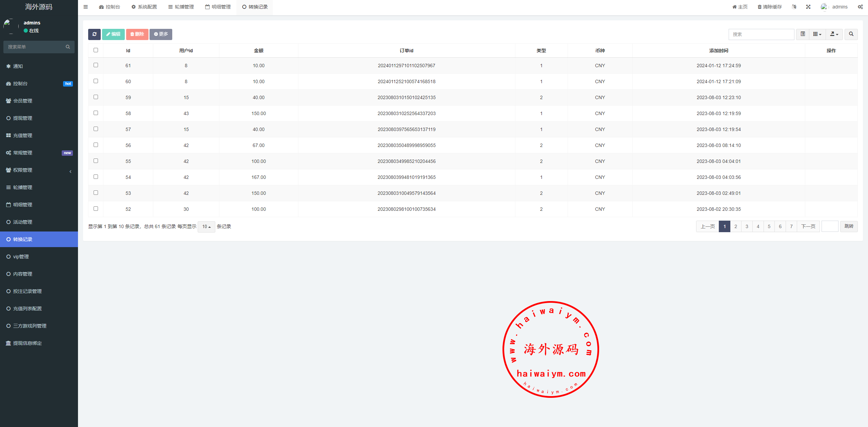Click the 更多 button
Screen dimensions: 868x427
161,34
